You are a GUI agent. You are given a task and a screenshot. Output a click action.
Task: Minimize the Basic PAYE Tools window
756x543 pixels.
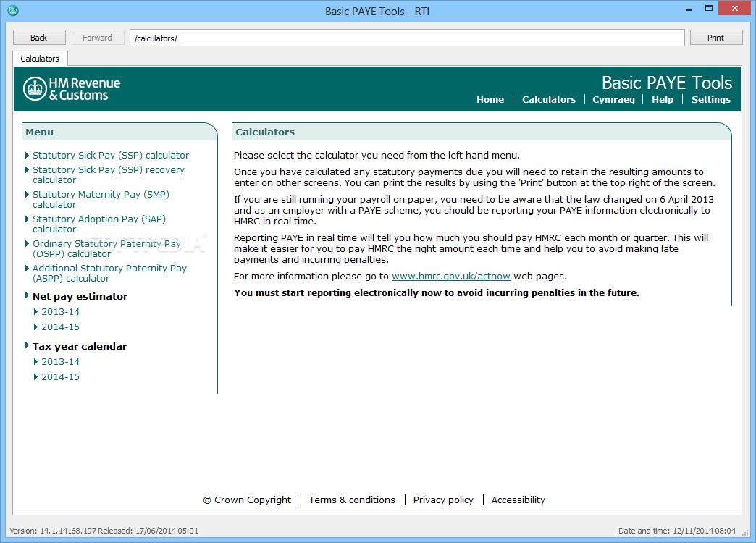689,9
